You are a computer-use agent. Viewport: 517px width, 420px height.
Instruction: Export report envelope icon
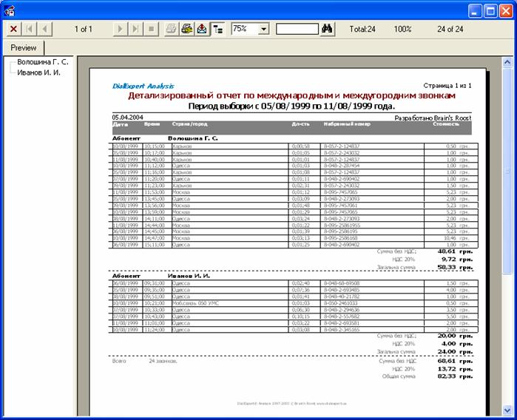click(202, 29)
